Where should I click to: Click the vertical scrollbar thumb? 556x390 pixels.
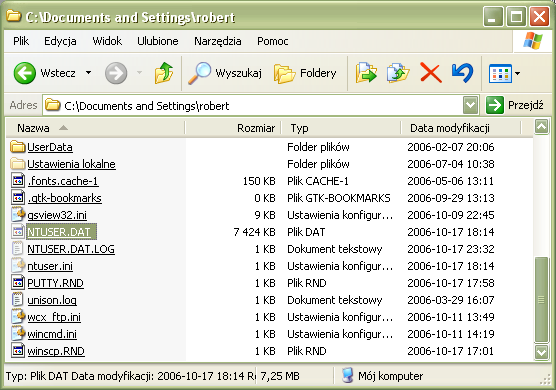pyautogui.click(x=541, y=300)
